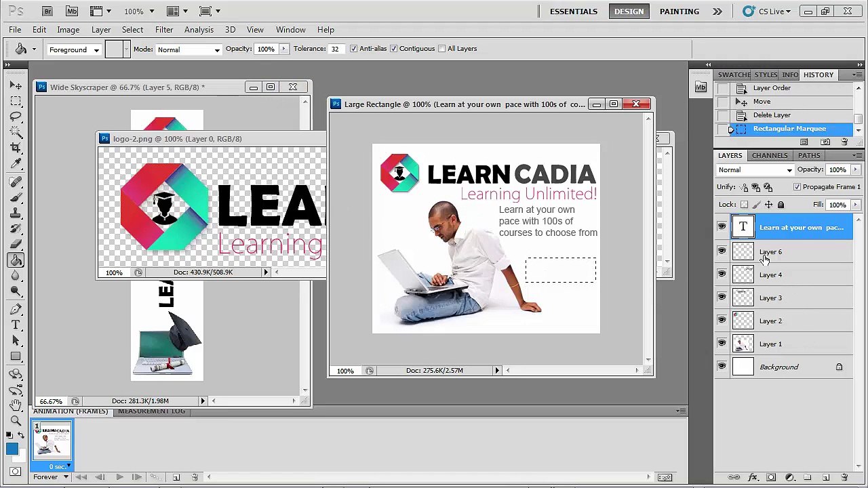
Task: Select the Blur tool
Action: pos(16,276)
